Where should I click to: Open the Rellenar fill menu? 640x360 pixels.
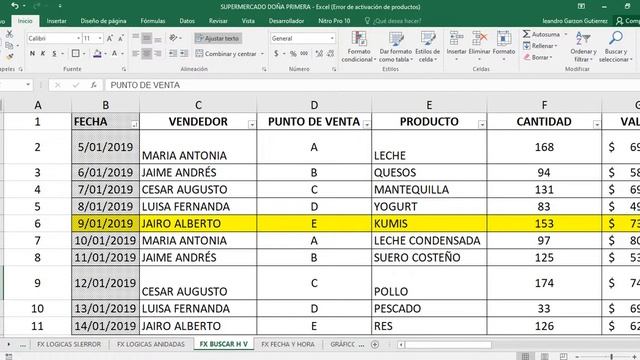540,46
